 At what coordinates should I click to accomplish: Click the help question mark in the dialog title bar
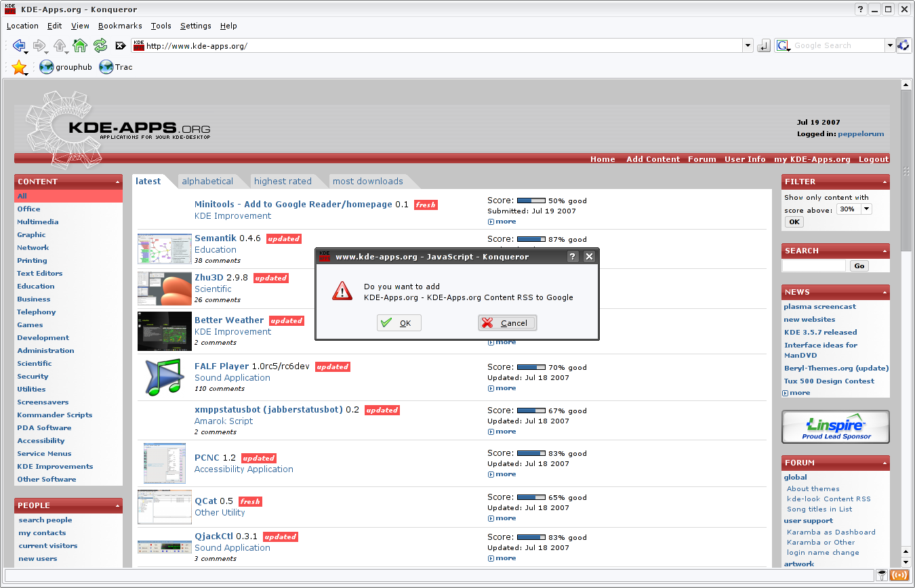click(x=573, y=256)
